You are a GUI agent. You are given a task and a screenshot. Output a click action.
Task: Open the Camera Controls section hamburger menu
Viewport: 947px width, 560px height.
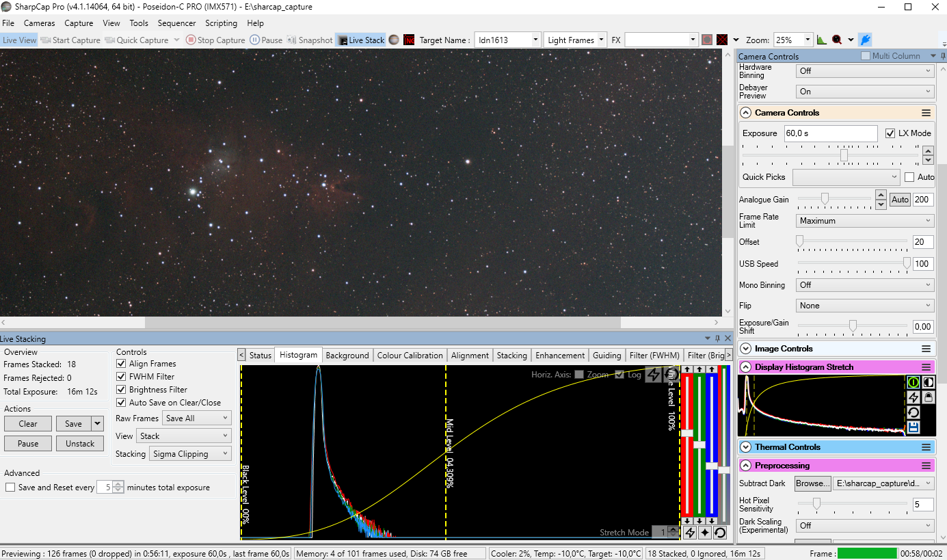(x=926, y=113)
